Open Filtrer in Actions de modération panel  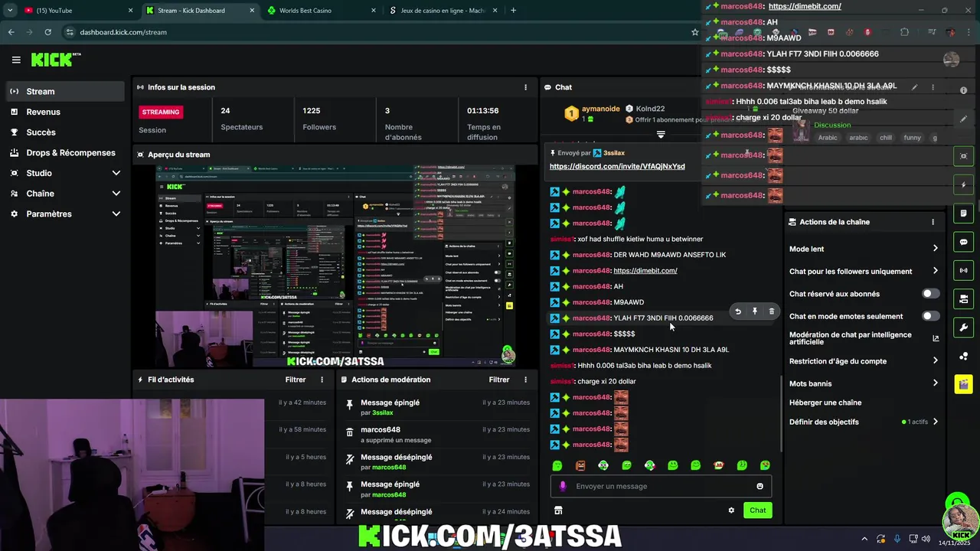click(499, 380)
